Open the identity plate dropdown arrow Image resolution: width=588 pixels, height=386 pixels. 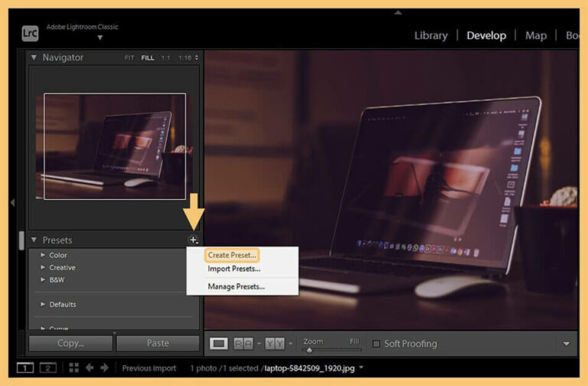100,38
